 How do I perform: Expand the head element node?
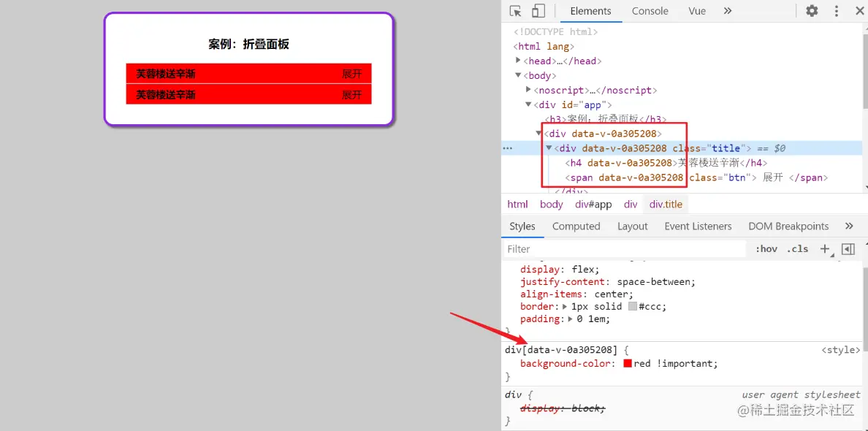click(519, 61)
